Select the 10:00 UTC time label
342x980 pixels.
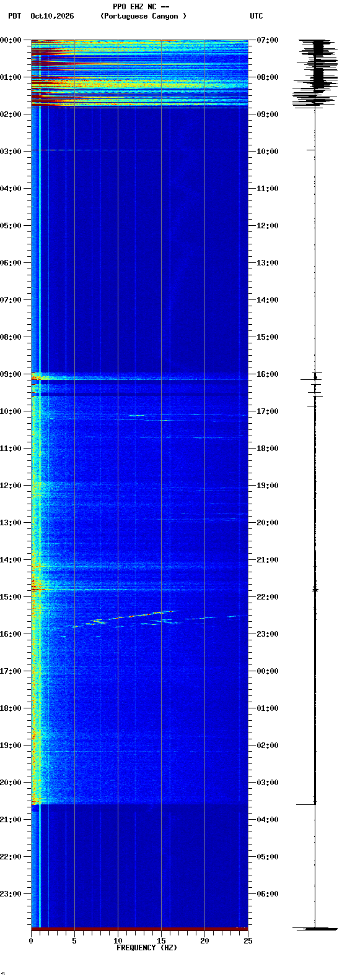tap(268, 152)
